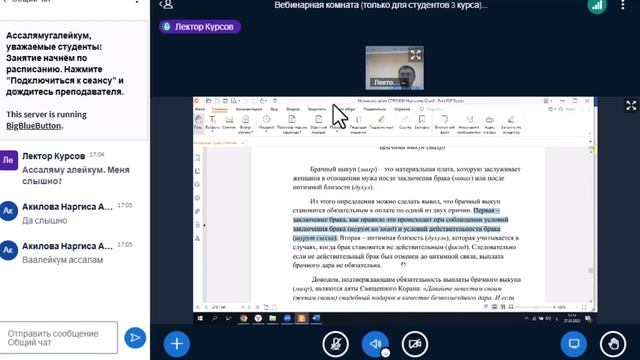The height and width of the screenshot is (360, 640).
Task: Click PDF vertical scrollbar thumb
Action: point(591,271)
